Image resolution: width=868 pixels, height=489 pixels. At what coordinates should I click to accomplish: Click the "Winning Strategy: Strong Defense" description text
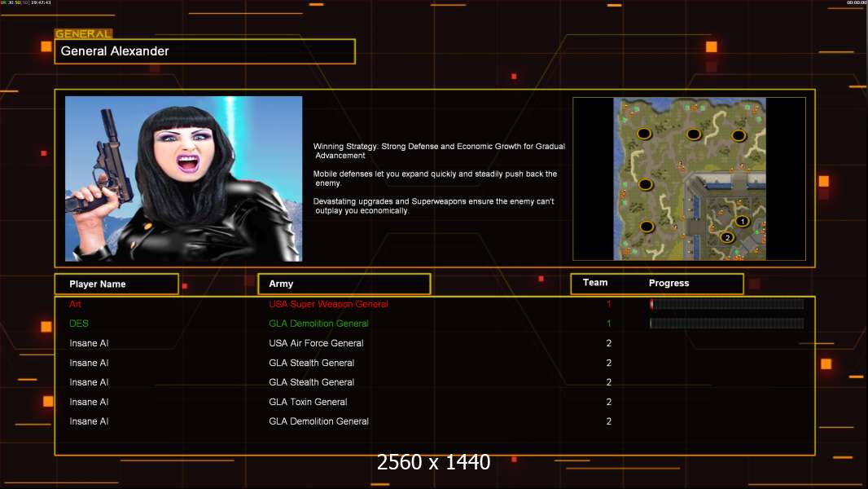pyautogui.click(x=439, y=151)
